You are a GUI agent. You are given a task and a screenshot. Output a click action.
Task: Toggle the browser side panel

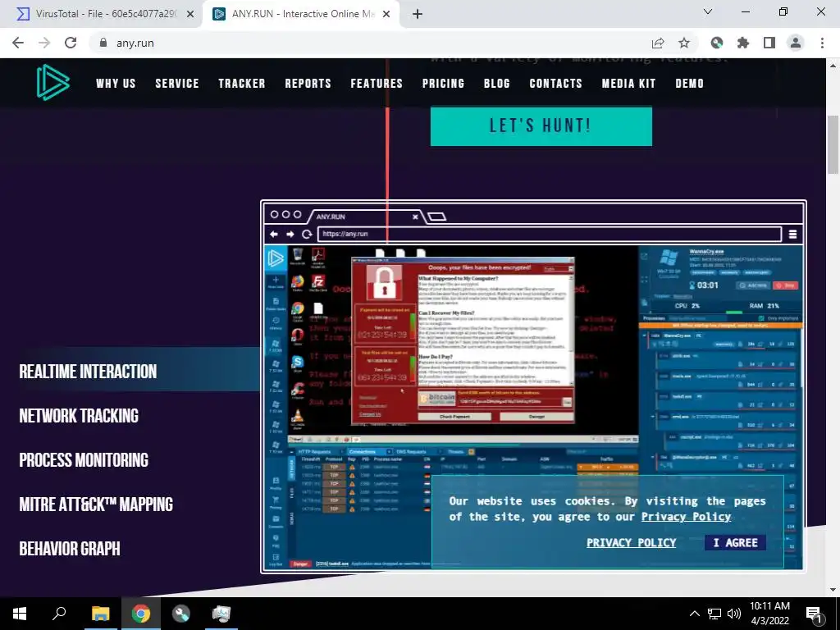769,43
